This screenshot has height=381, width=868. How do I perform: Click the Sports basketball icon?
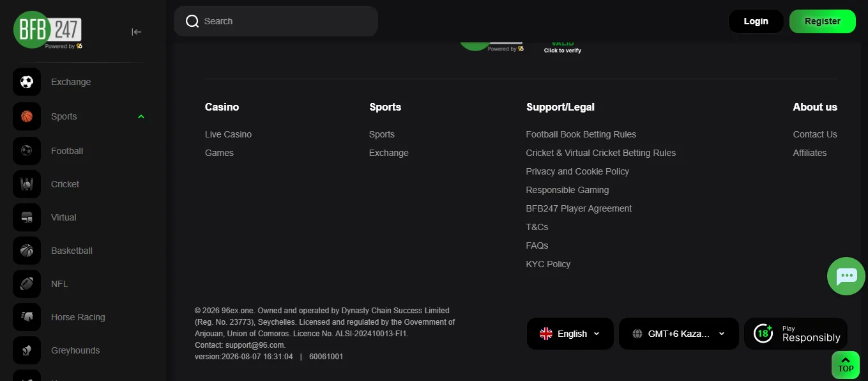[27, 116]
